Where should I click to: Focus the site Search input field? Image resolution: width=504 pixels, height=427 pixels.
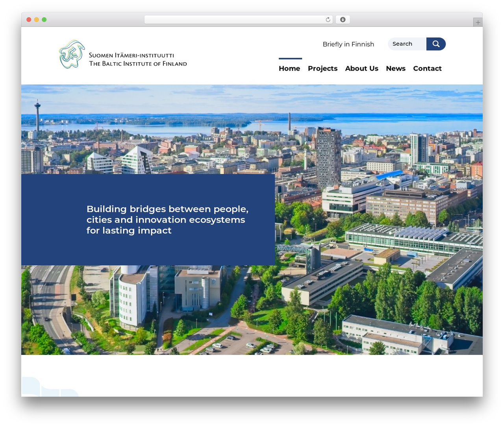(407, 44)
